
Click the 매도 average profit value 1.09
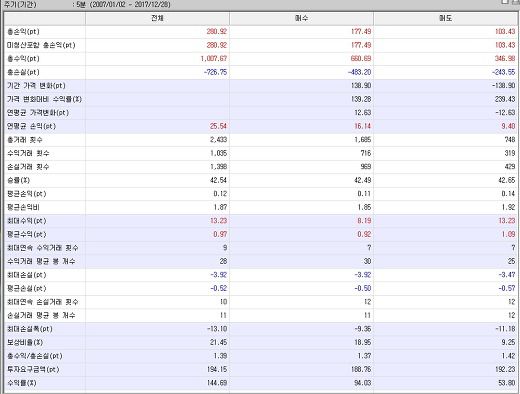(508, 234)
